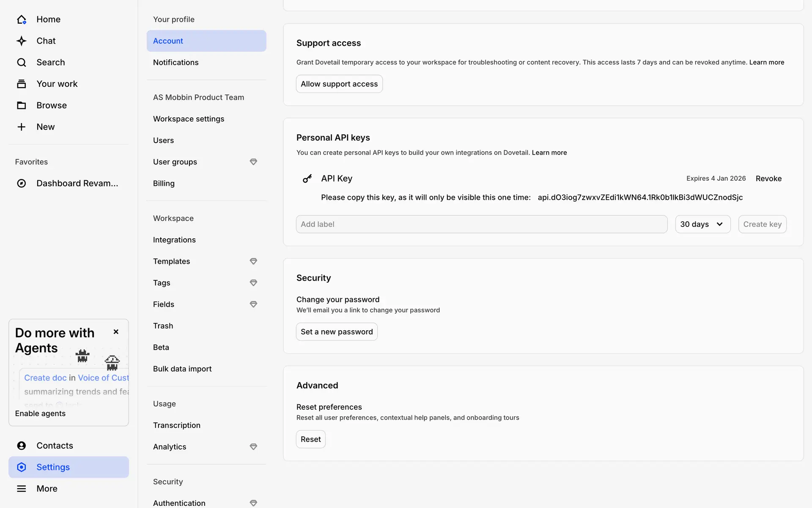
Task: Click premium diamond icon beside Templates
Action: coord(253,261)
